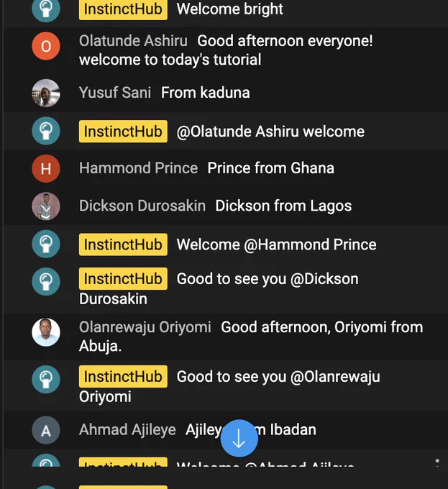Click Dickson Durosakin's profile picture
The width and height of the screenshot is (448, 489).
tap(46, 206)
